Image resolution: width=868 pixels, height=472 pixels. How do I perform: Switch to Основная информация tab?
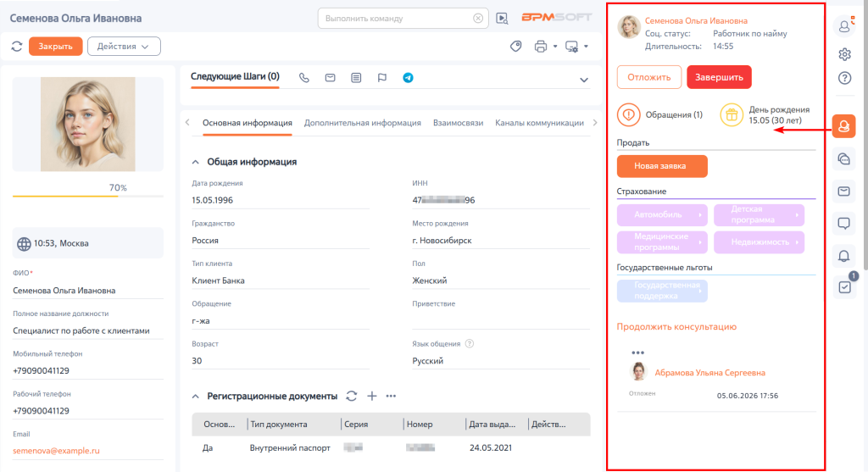(248, 123)
